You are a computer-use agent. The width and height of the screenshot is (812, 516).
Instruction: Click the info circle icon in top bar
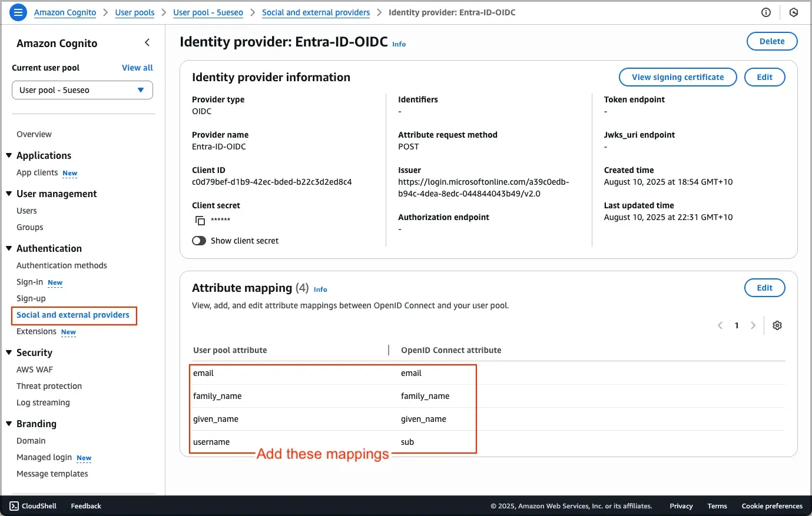coord(766,12)
